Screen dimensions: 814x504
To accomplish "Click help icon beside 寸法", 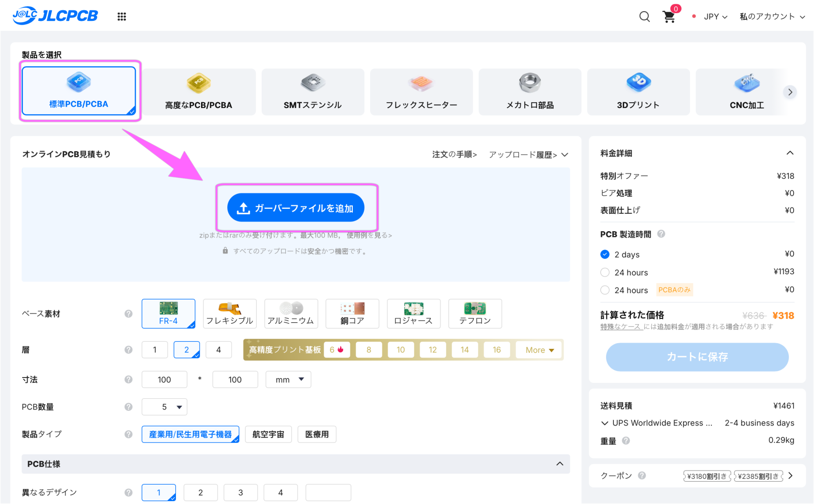I will pos(128,379).
